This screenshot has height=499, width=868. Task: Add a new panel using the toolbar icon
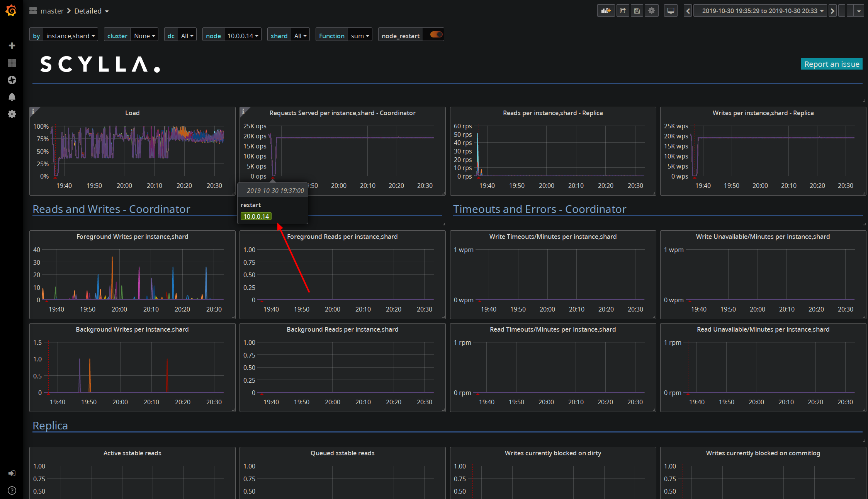point(606,10)
